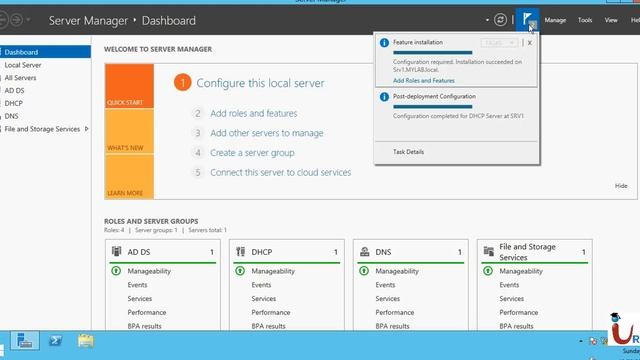Click BPA results under File and Storage
640x360 pixels.
(516, 326)
